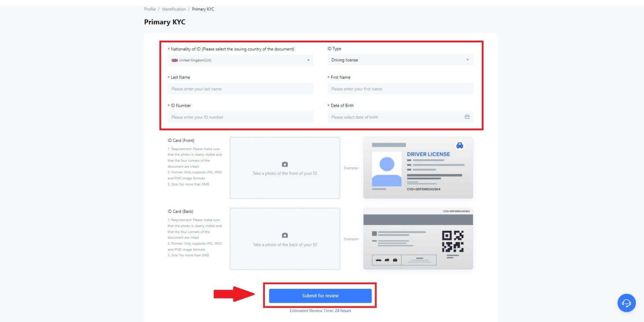Viewport: 644px width, 322px height.
Task: Click the Example> label beside back upload
Action: click(351, 239)
